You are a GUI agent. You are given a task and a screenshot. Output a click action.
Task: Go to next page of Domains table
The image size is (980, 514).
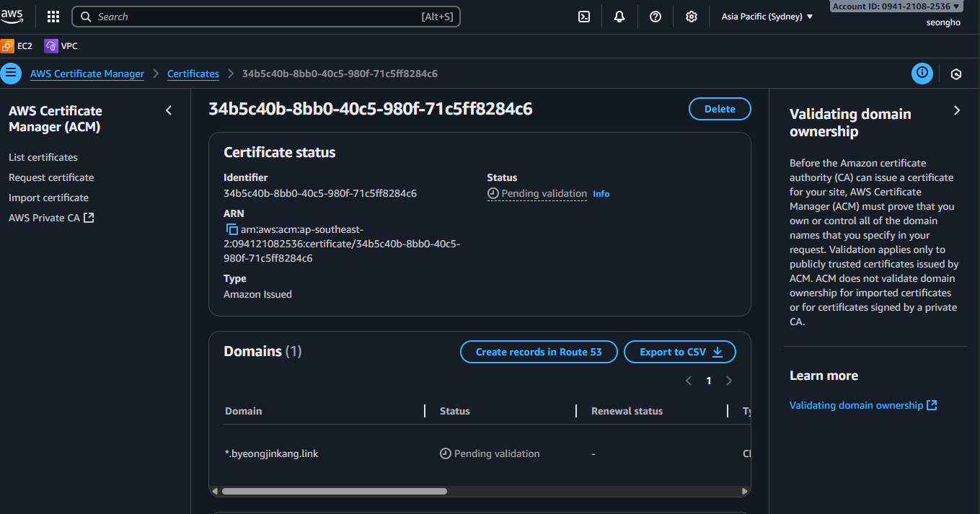(729, 381)
